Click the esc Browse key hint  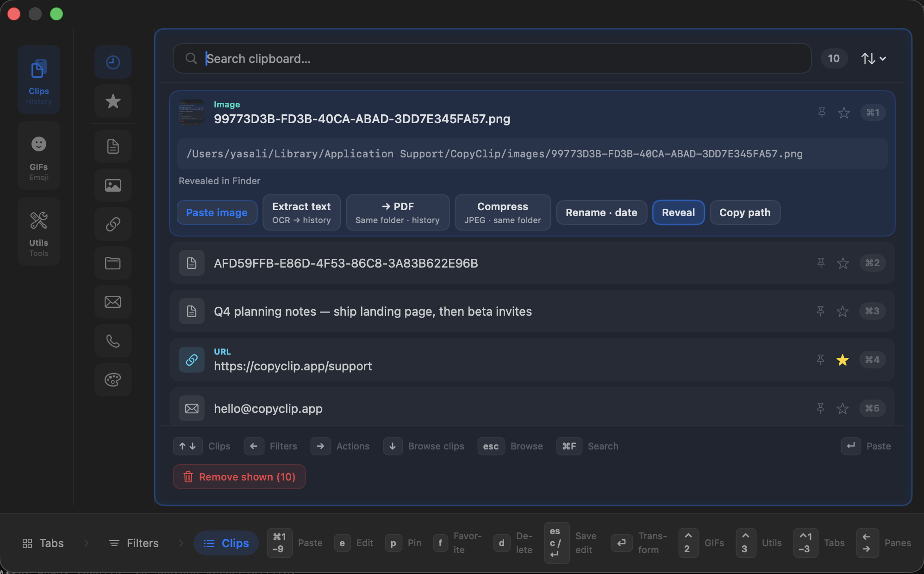pos(510,446)
